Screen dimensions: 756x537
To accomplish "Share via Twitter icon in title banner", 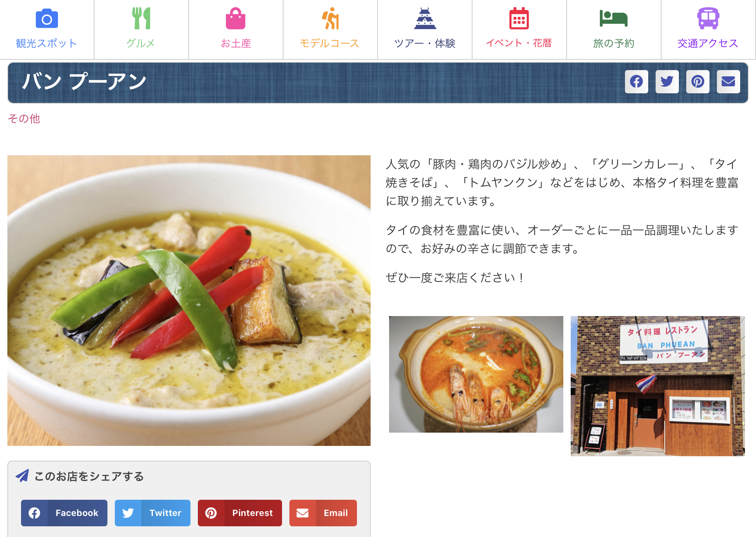I will (667, 82).
